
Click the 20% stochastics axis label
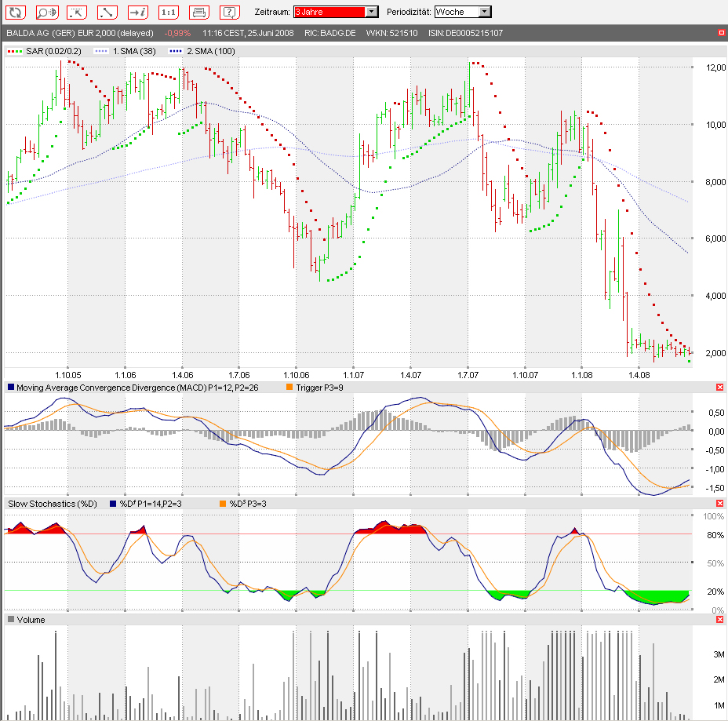(x=715, y=592)
